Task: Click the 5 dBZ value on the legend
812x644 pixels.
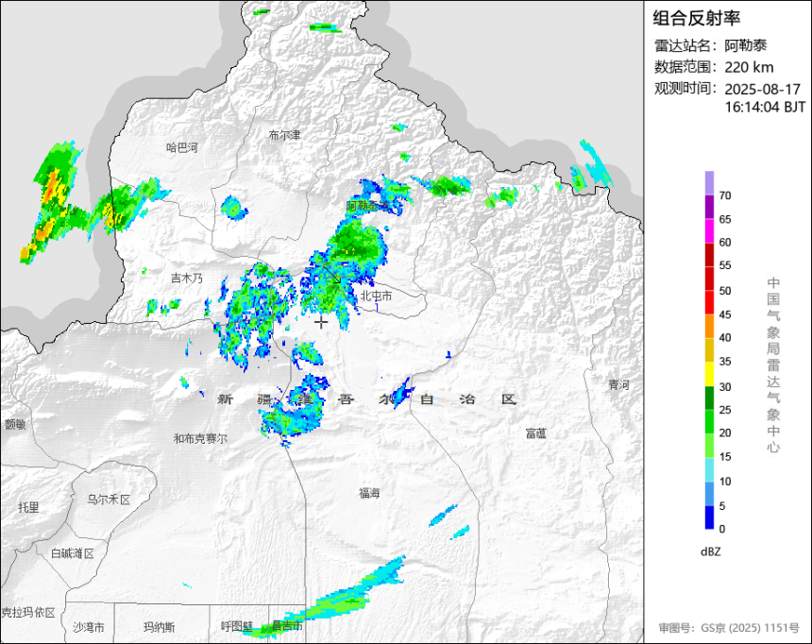Action: (x=722, y=506)
